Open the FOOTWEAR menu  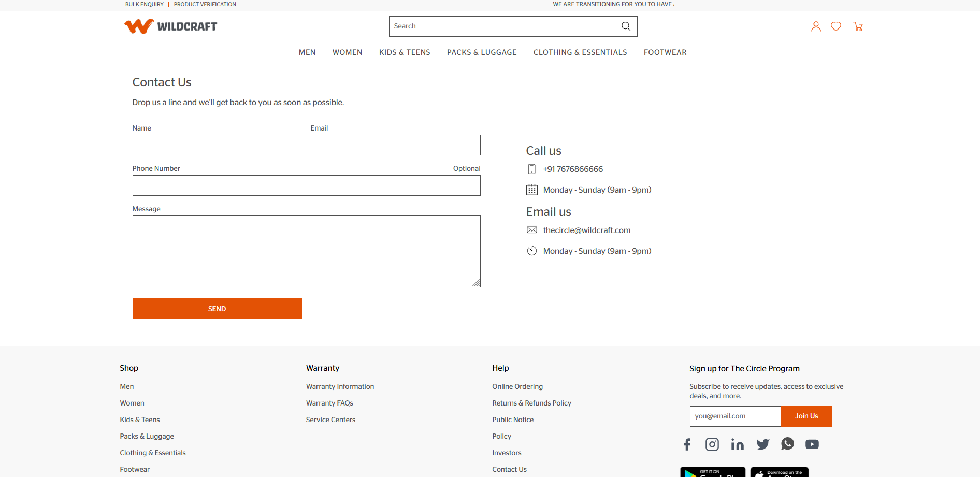click(665, 52)
